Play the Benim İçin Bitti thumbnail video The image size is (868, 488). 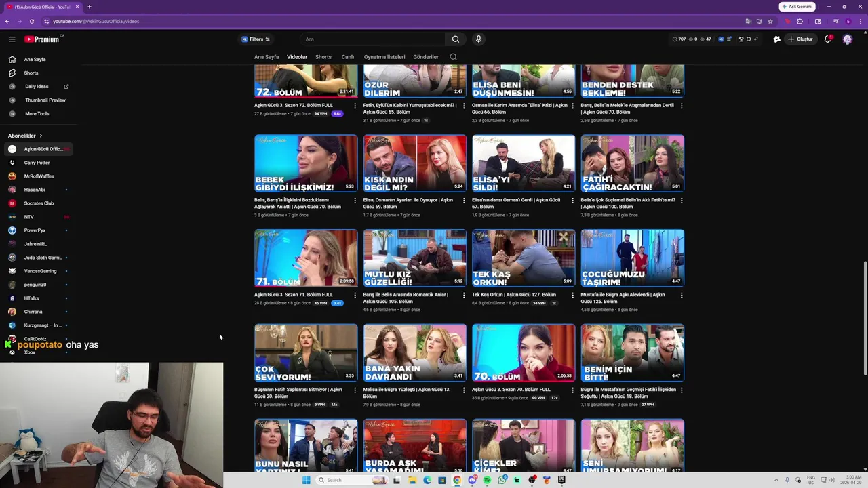click(x=632, y=353)
